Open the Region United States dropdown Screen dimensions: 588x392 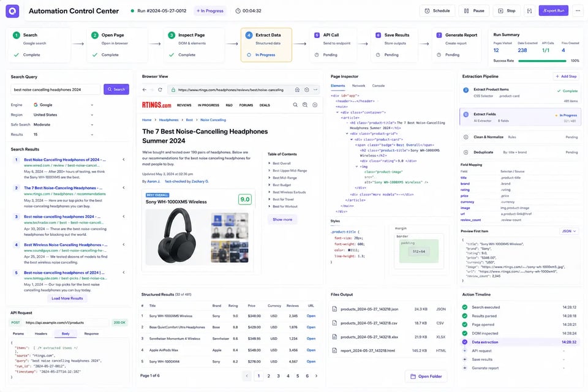coord(63,115)
